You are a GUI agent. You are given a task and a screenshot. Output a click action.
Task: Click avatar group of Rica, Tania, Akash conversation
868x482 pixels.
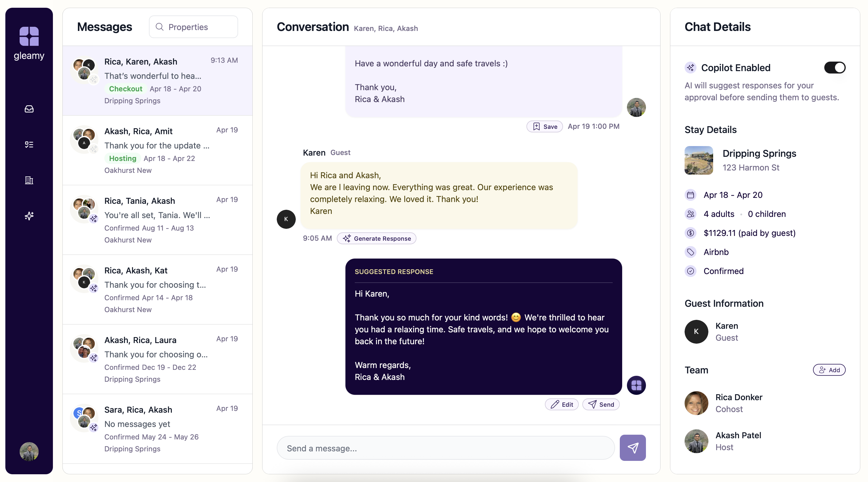pyautogui.click(x=85, y=209)
